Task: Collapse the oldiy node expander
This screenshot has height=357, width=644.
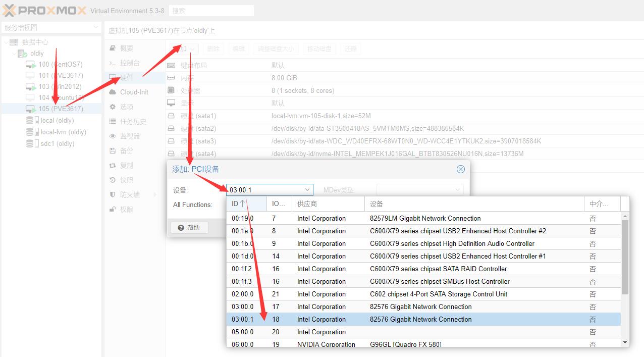Action: pos(14,54)
